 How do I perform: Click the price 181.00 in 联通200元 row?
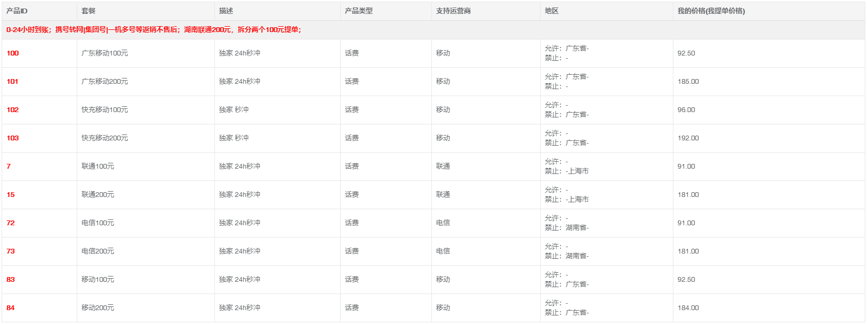(x=688, y=195)
